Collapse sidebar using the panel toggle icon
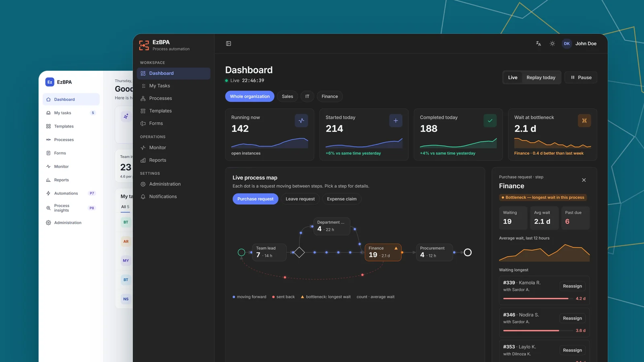644x362 pixels. point(228,43)
